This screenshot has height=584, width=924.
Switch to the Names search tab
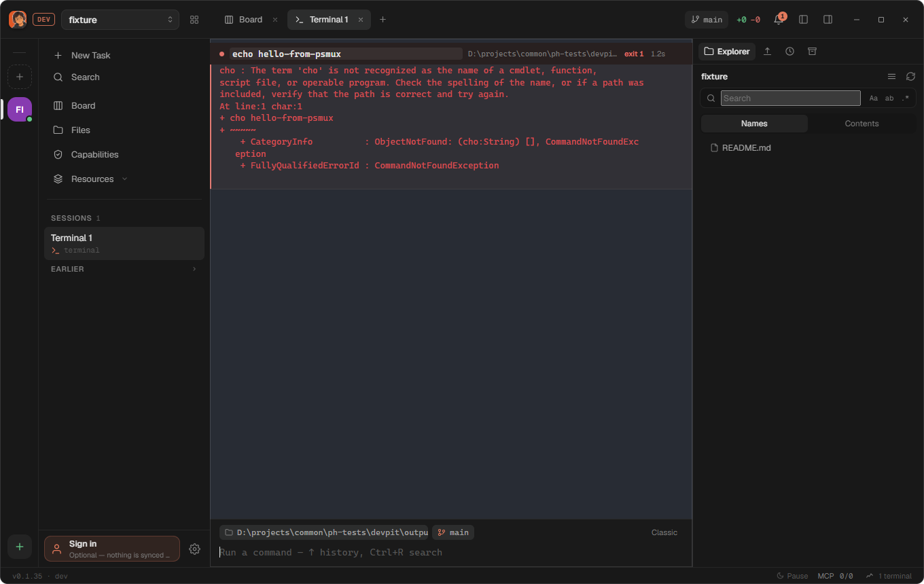click(x=754, y=124)
